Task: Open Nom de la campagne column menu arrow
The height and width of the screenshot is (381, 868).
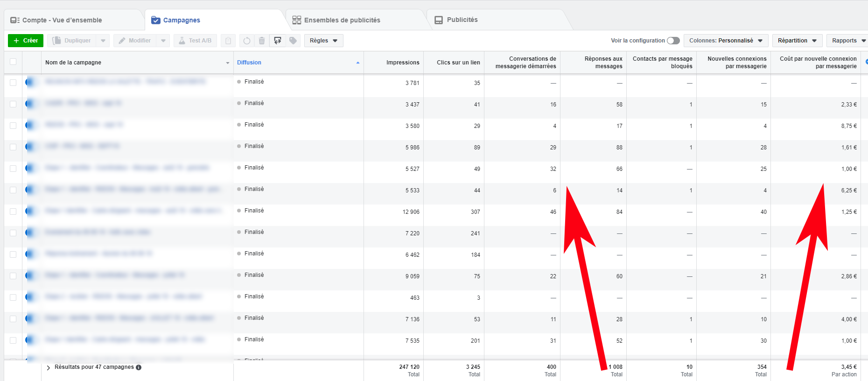Action: tap(228, 63)
